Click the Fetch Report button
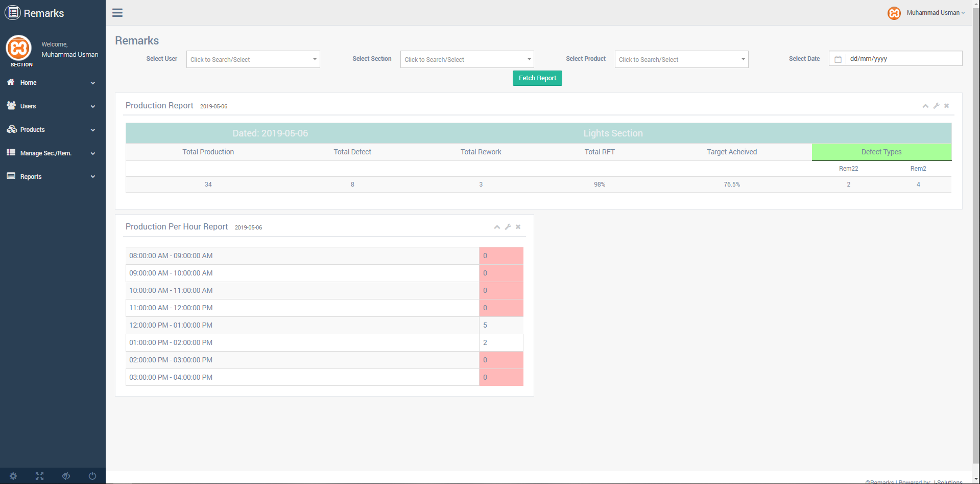The height and width of the screenshot is (484, 980). (x=537, y=78)
